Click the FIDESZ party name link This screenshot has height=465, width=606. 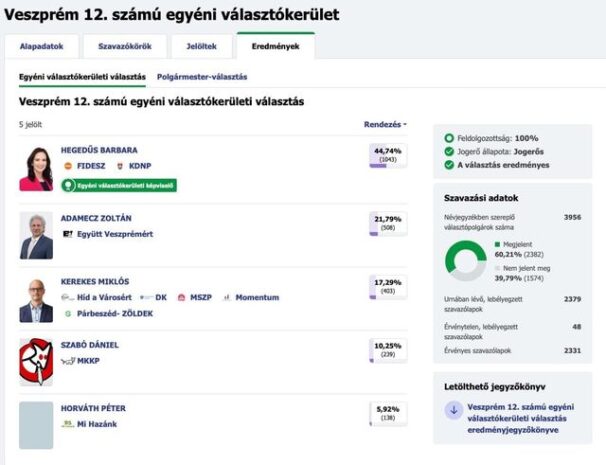tap(91, 166)
